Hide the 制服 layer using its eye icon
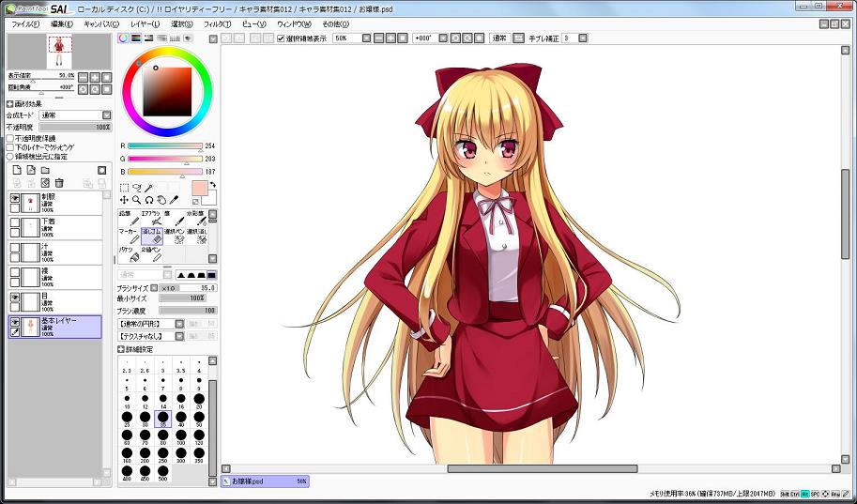This screenshot has width=857, height=504. (x=15, y=198)
